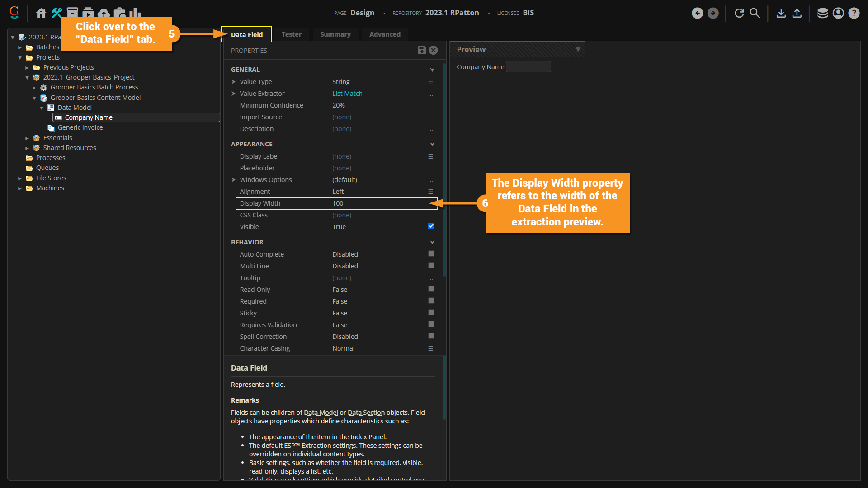
Task: Switch to the Tester tab
Action: (291, 34)
